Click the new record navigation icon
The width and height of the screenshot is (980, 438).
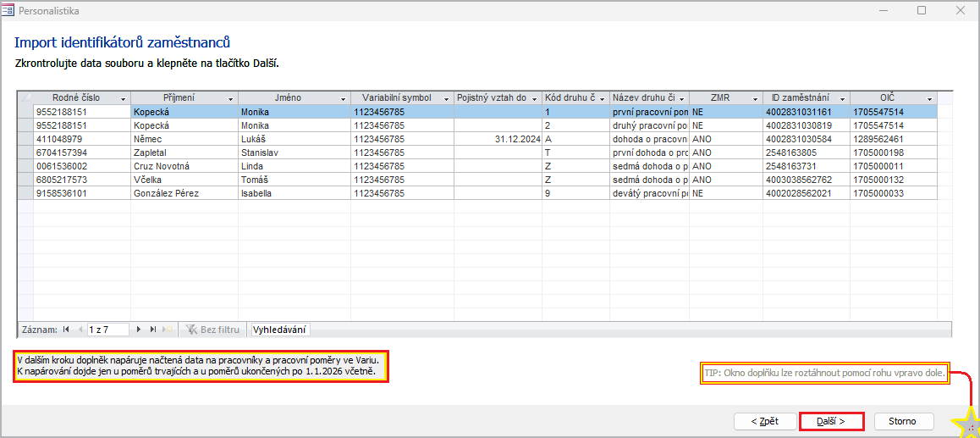coord(168,330)
